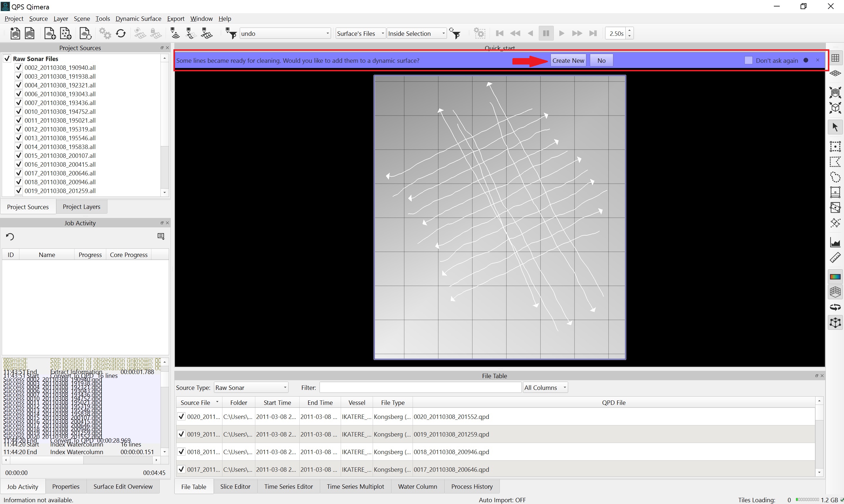Click the refresh arrows toolbar icon
Screen dimensions: 844x504
(121, 33)
